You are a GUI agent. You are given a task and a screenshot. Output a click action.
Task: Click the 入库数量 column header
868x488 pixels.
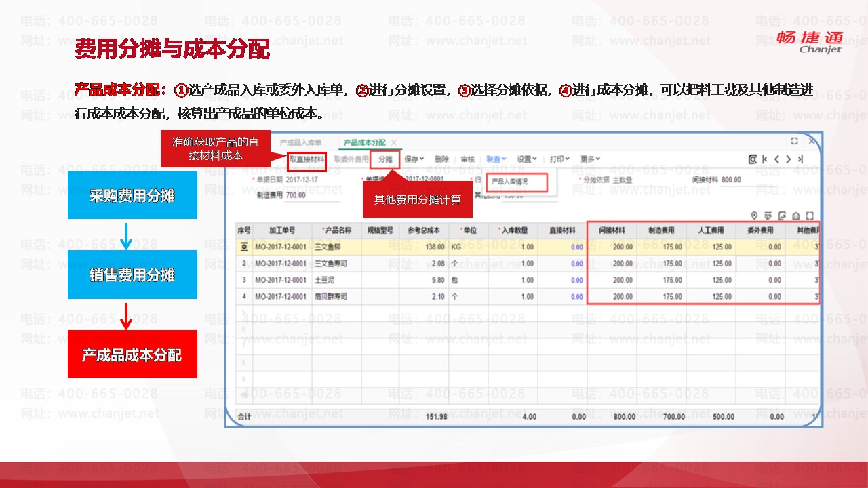(513, 230)
